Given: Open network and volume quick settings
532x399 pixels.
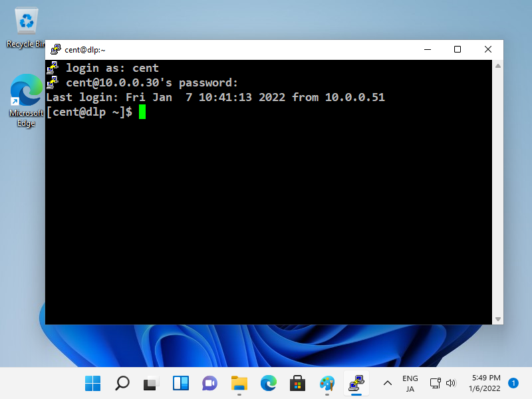Looking at the screenshot, I should [442, 383].
